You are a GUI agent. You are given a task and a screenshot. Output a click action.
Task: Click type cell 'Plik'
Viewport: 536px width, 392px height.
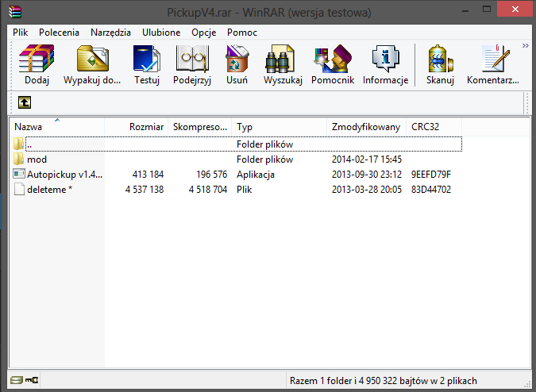[x=244, y=190]
